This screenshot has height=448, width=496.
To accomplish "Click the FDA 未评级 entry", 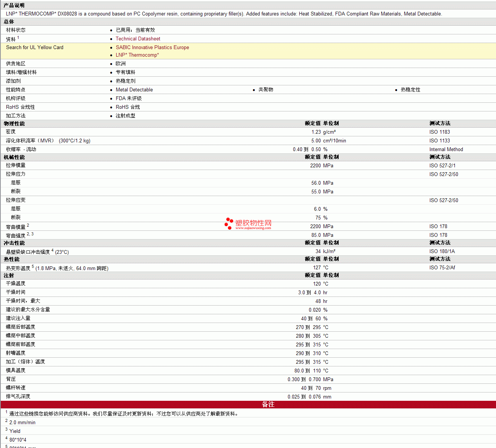I will tap(129, 99).
